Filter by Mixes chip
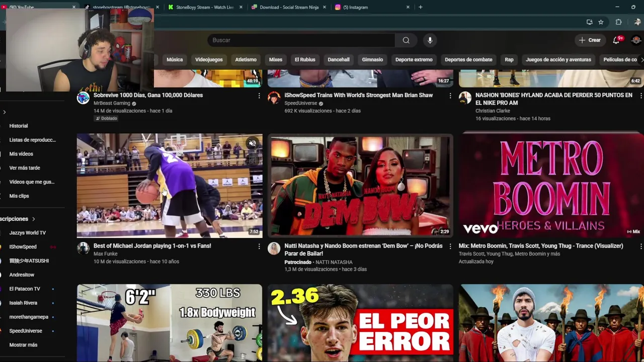Screen dimensions: 644x362 click(x=276, y=59)
